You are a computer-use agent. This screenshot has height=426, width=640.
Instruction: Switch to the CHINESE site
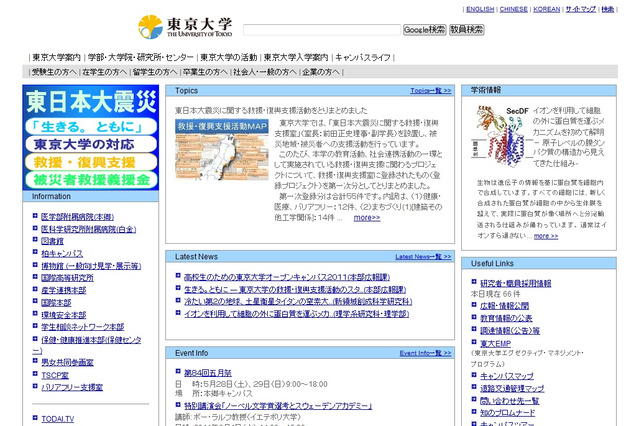pos(513,9)
